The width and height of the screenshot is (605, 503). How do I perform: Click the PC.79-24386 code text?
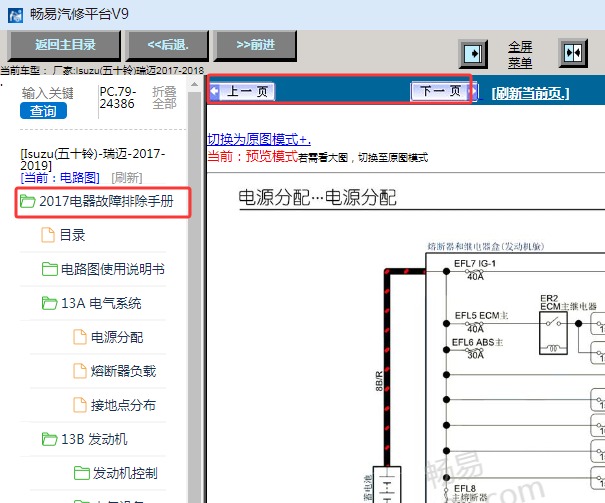[x=118, y=98]
